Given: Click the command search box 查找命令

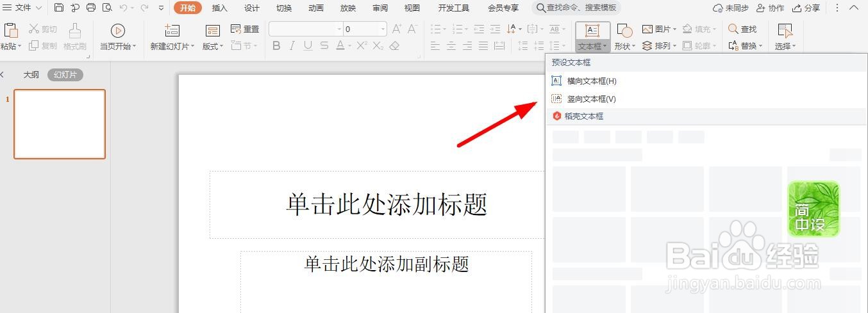Looking at the screenshot, I should [576, 8].
